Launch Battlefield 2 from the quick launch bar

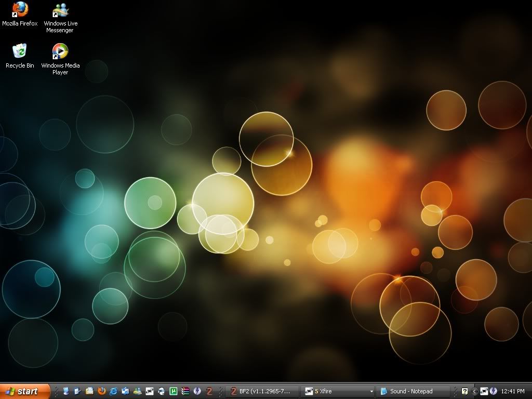[209, 391]
